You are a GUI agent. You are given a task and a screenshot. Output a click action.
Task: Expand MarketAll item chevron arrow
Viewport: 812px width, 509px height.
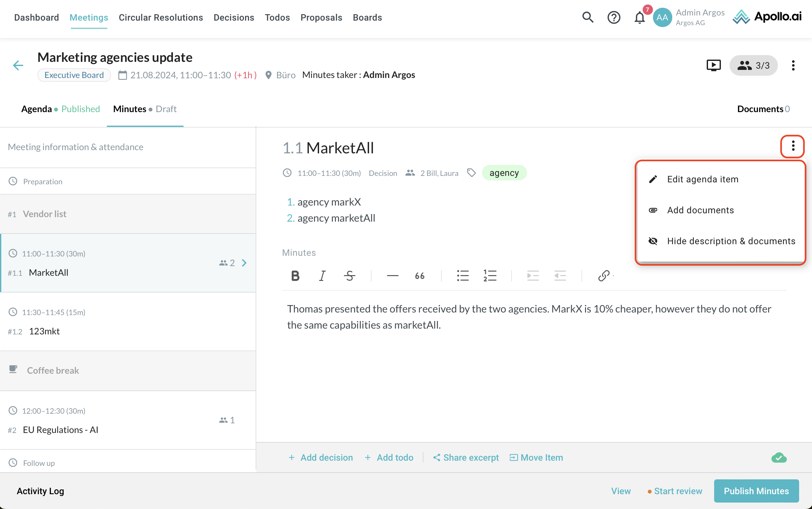pos(244,263)
